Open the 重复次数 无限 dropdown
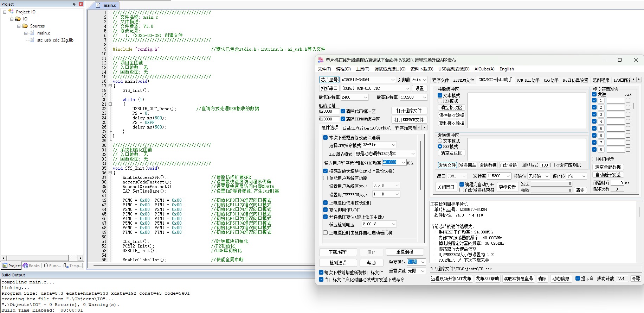Viewport: 644px width, 313px height. tap(417, 271)
